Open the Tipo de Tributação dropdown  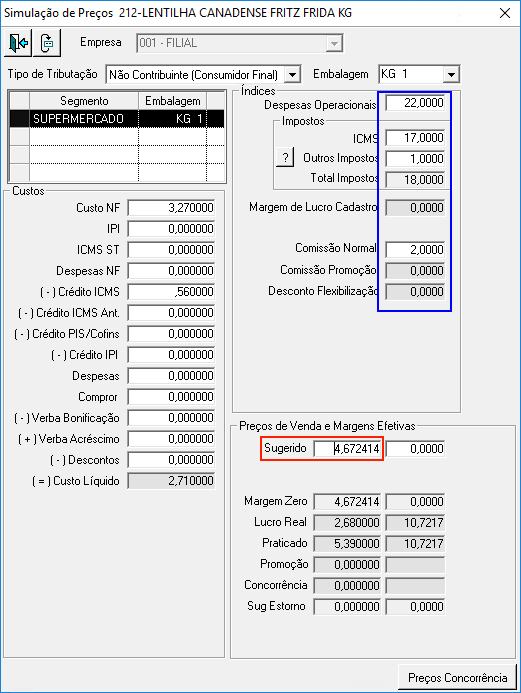click(x=292, y=75)
